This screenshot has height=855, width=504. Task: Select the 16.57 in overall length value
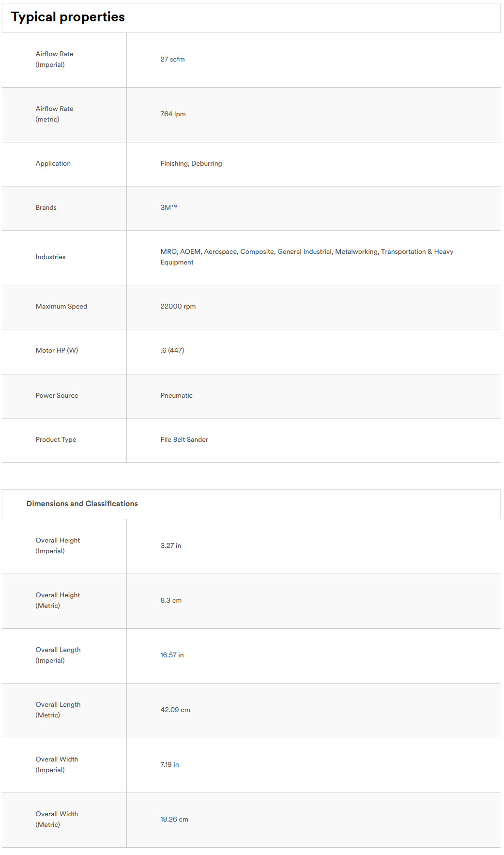[x=172, y=655]
